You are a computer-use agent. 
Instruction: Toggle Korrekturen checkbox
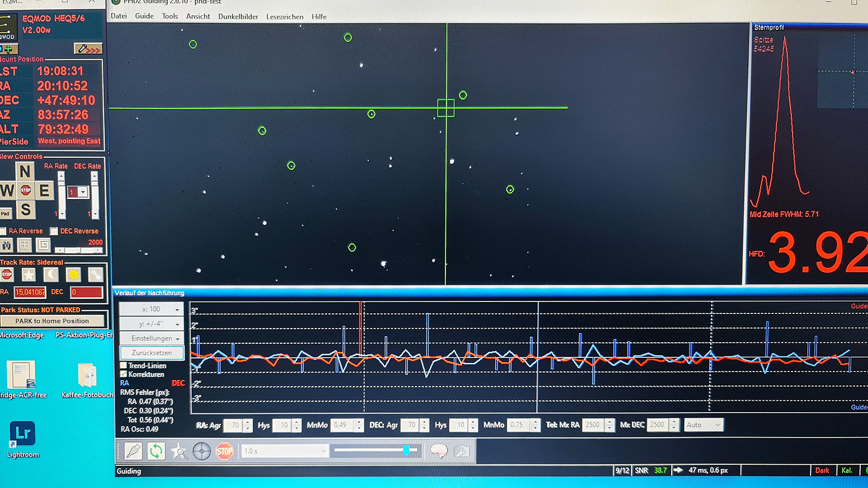[x=124, y=374]
